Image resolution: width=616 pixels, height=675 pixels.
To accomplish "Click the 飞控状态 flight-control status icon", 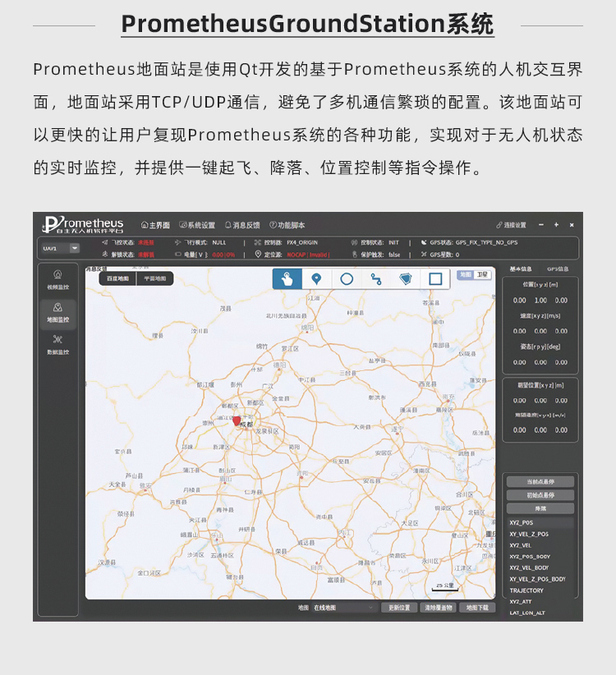I will (x=104, y=242).
